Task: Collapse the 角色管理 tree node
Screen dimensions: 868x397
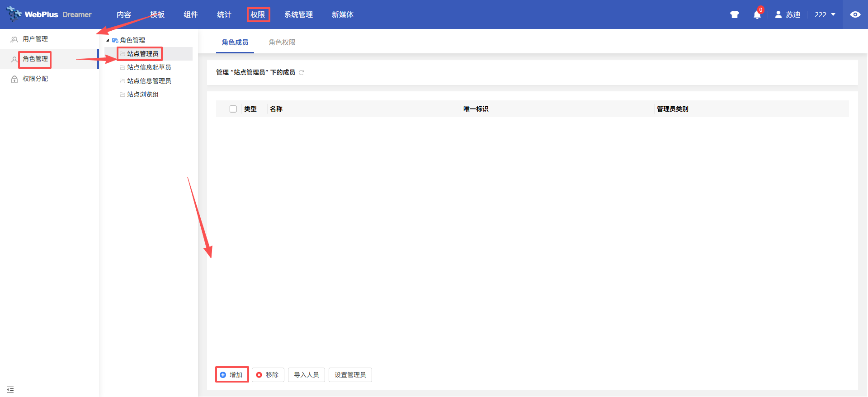Action: coord(108,40)
